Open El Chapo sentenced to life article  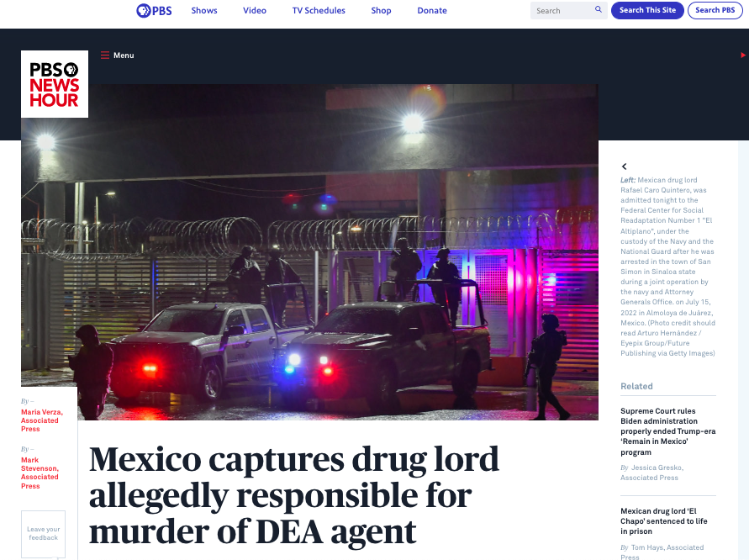664,521
